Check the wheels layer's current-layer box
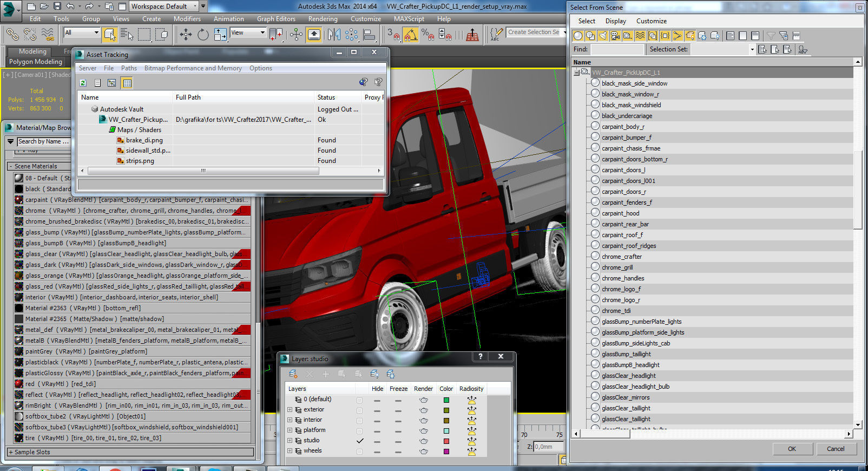868x471 pixels. 359,452
